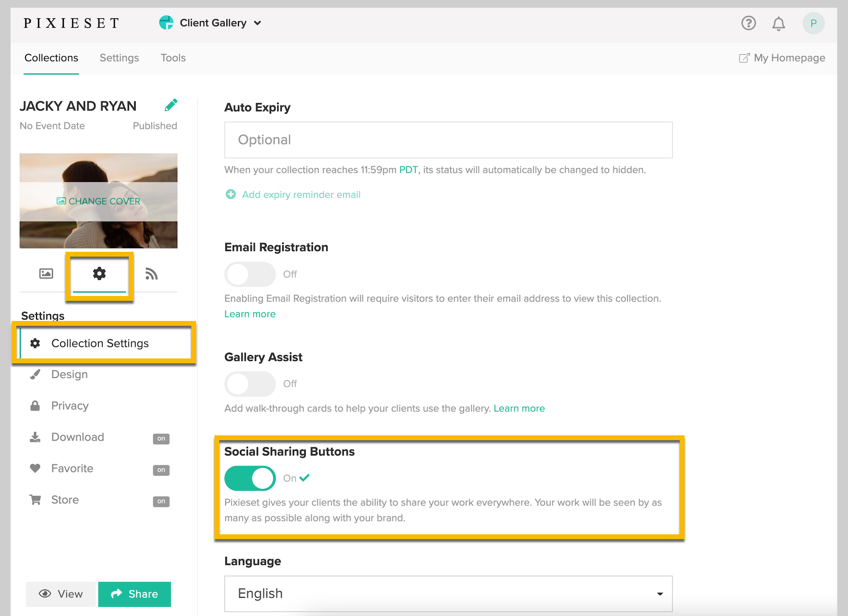Open the user profile avatar P
The width and height of the screenshot is (848, 616).
813,23
